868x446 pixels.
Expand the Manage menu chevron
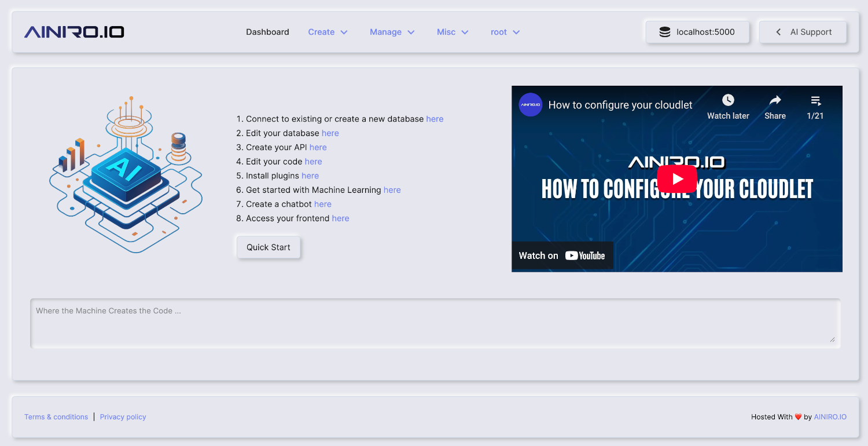(411, 32)
